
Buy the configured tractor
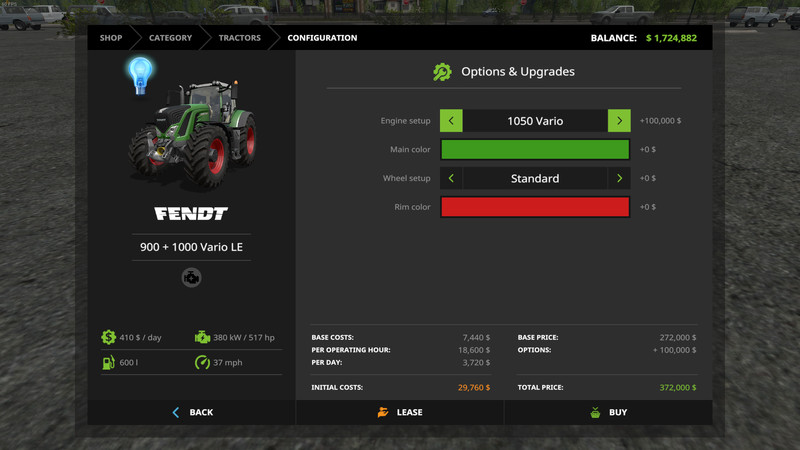tap(609, 412)
